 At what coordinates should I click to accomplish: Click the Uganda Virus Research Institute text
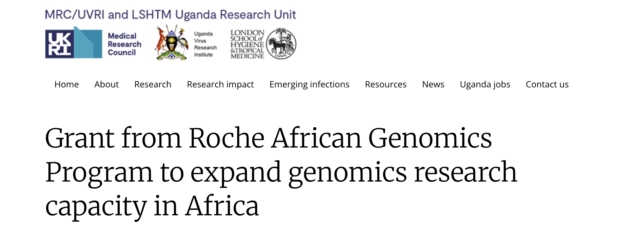[205, 44]
